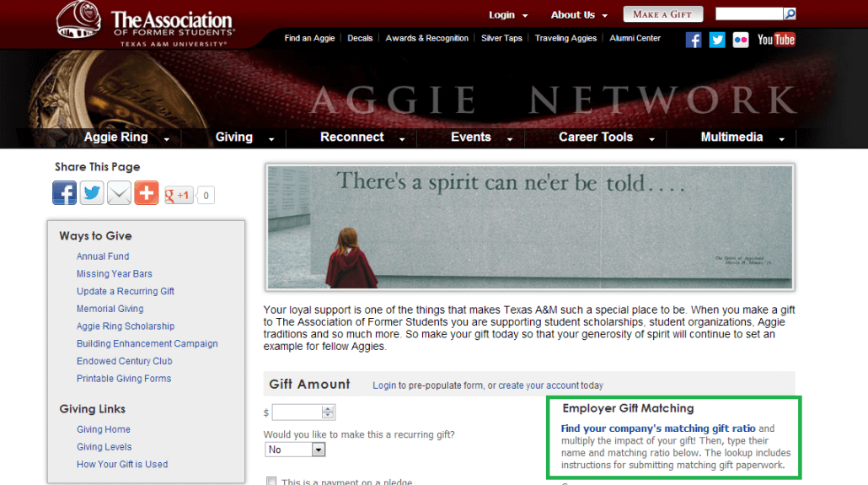The width and height of the screenshot is (868, 485).
Task: Open the Aggie Ring menu
Action: [126, 137]
